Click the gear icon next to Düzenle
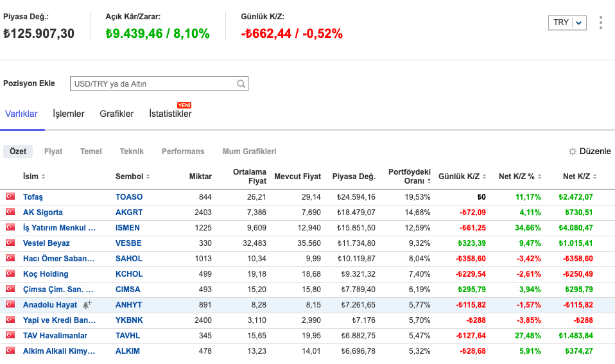The width and height of the screenshot is (615, 364). [573, 152]
